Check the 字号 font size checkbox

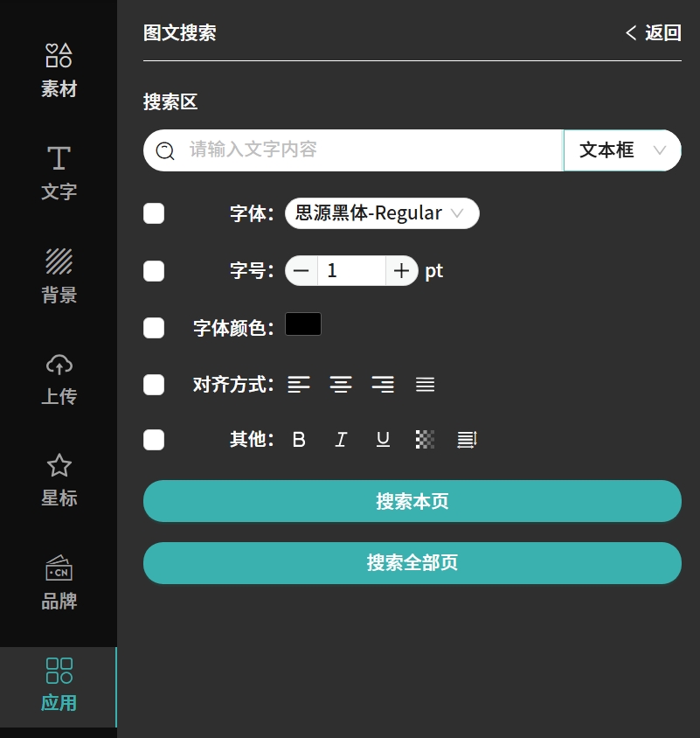click(154, 271)
